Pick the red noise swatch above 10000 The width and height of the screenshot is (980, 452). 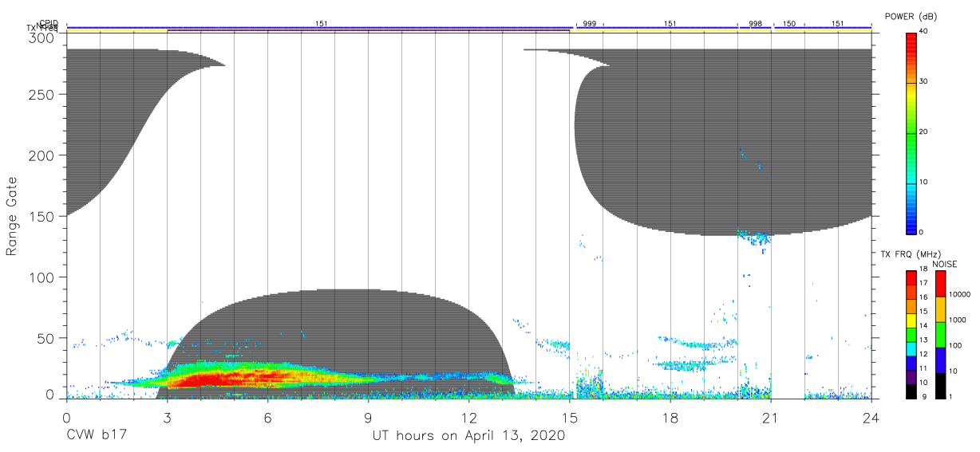(x=940, y=283)
